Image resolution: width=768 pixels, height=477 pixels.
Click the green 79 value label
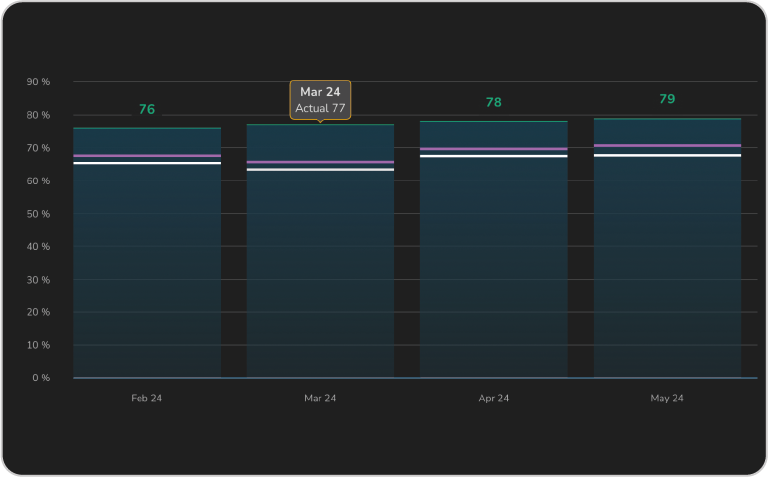667,99
